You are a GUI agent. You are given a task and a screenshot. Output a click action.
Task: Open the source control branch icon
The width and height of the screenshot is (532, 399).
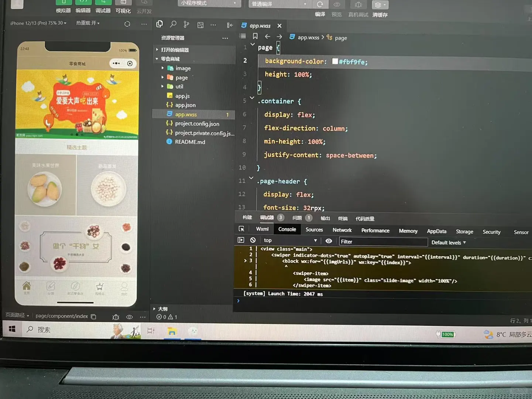tap(186, 25)
